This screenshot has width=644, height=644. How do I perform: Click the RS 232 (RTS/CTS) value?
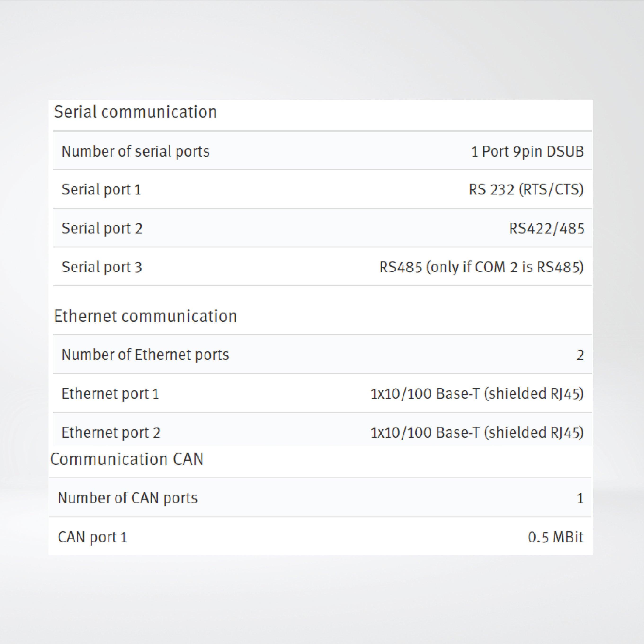pyautogui.click(x=526, y=190)
